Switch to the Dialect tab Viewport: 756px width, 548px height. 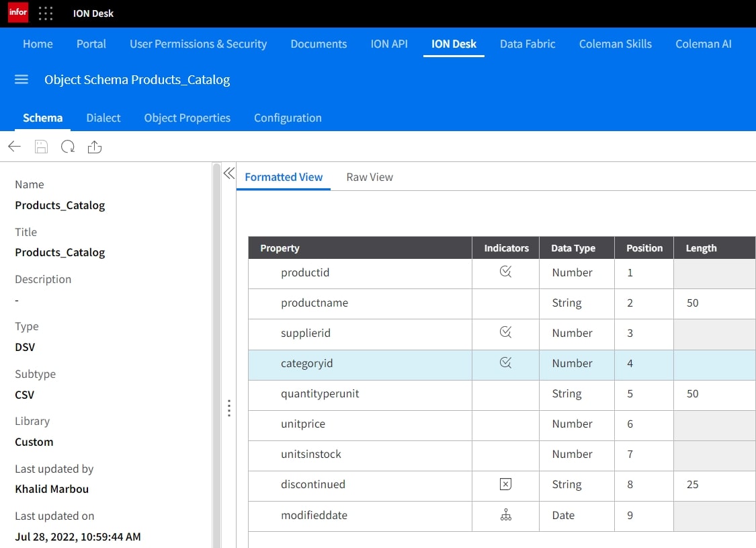pyautogui.click(x=103, y=118)
